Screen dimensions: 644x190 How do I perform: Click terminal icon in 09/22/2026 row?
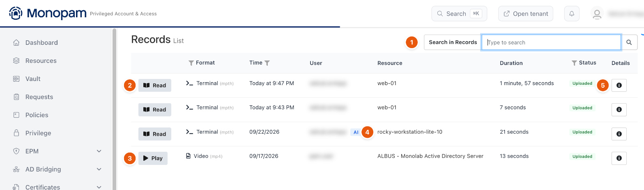click(x=189, y=132)
